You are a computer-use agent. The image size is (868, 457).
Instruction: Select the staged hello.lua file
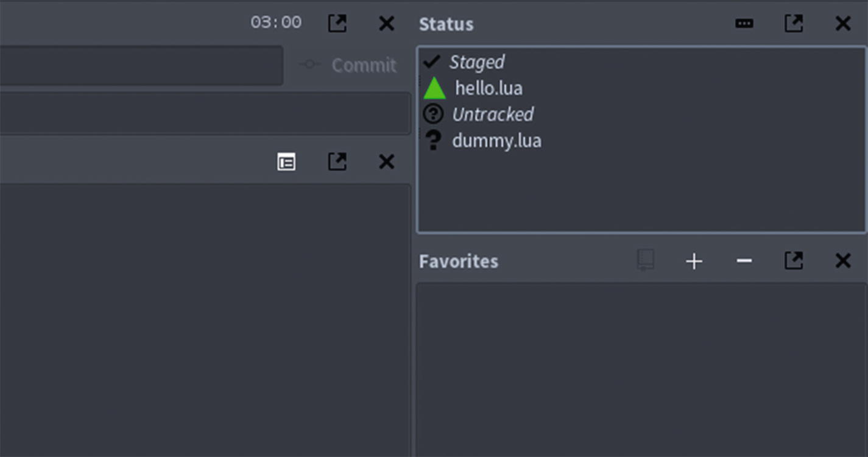coord(489,88)
